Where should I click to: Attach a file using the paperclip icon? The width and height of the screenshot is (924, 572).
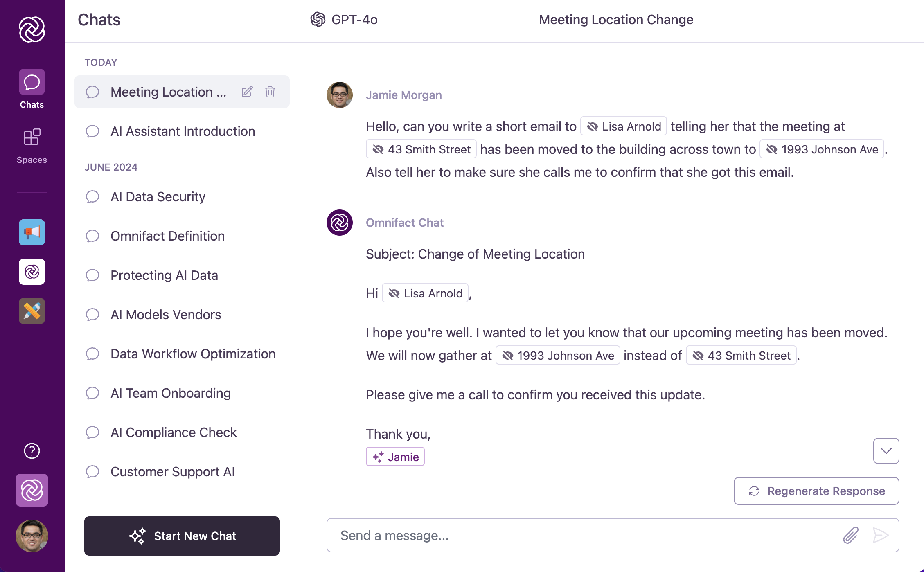click(850, 535)
